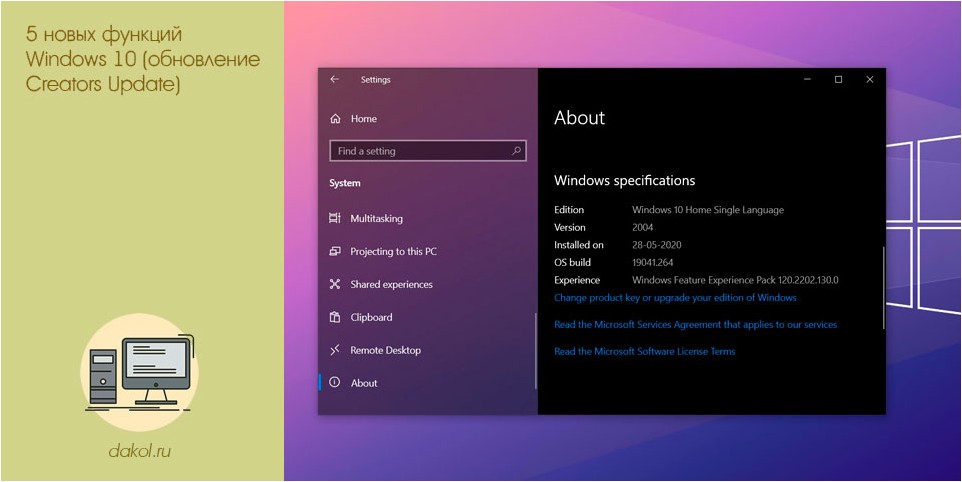Maximize the Settings window
Image resolution: width=962 pixels, height=482 pixels.
tap(839, 80)
